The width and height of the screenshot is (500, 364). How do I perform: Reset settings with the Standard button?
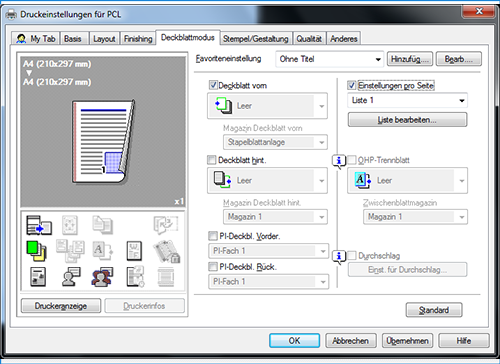tap(434, 310)
